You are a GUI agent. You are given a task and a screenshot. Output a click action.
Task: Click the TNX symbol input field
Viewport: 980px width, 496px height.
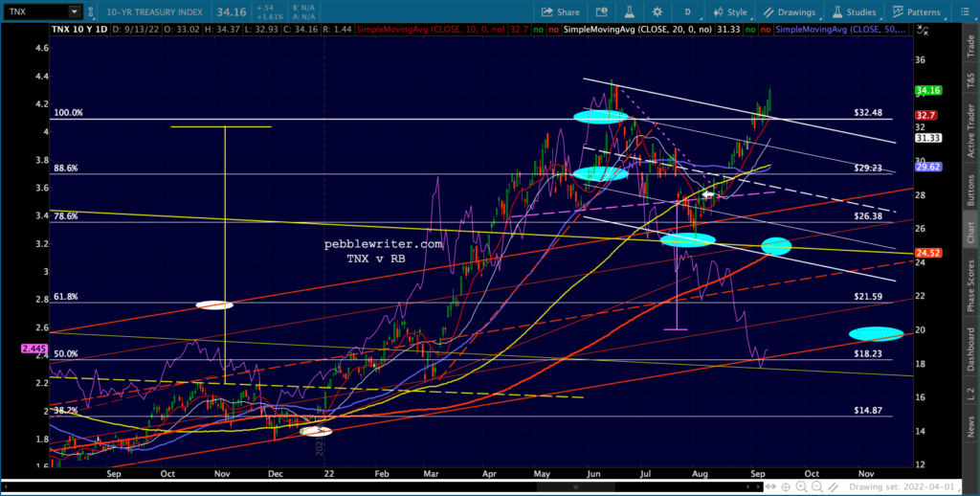(x=35, y=11)
